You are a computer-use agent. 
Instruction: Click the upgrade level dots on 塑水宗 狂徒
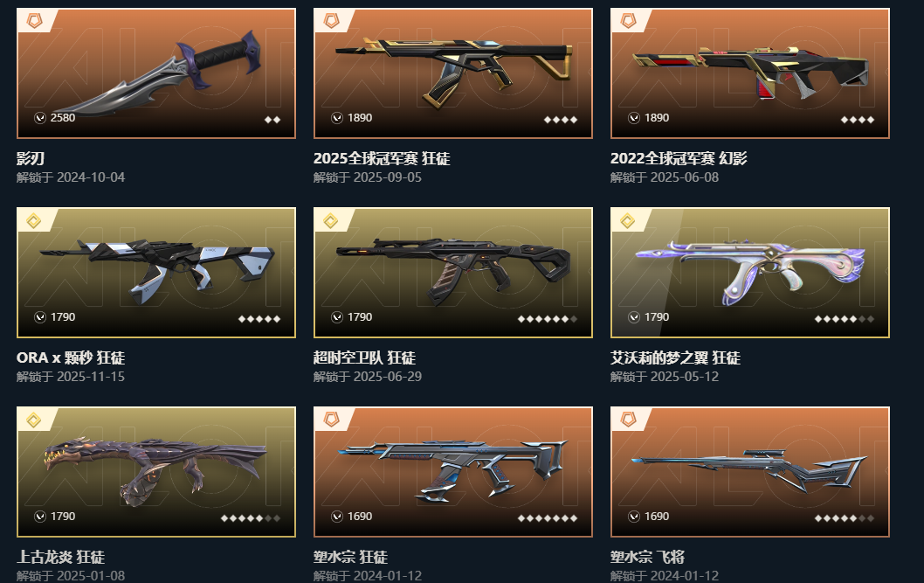point(547,518)
